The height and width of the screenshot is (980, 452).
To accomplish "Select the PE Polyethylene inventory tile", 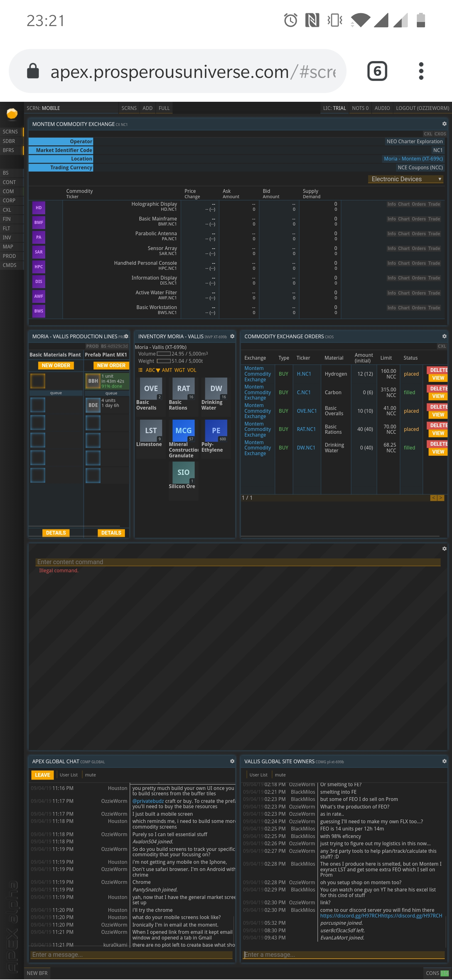I will pos(216,430).
